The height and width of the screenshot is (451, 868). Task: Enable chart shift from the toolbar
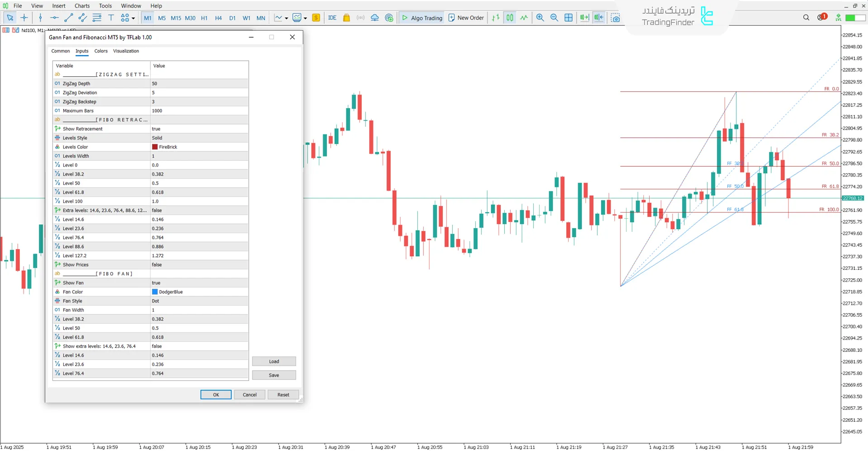click(599, 18)
